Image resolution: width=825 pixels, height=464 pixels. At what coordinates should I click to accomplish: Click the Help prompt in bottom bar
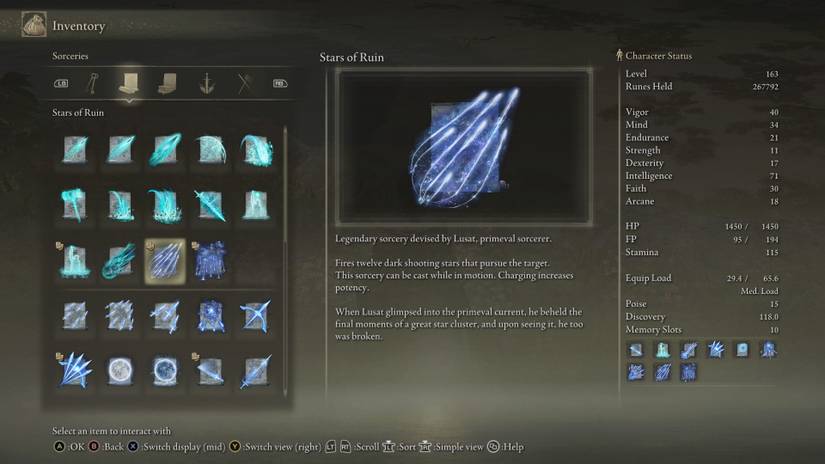(x=506, y=447)
